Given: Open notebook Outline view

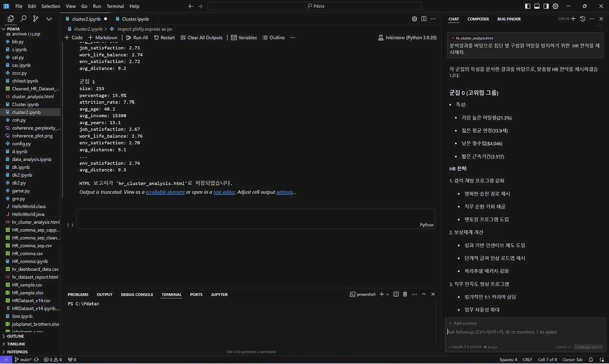Looking at the screenshot, I should point(274,38).
